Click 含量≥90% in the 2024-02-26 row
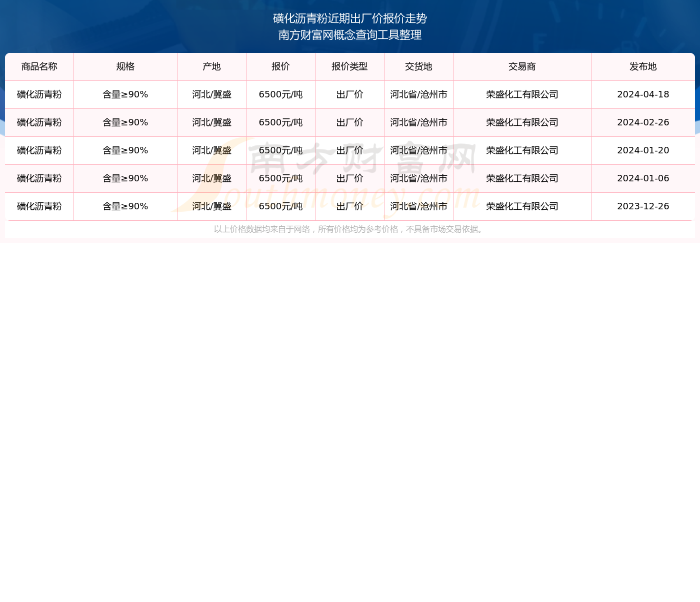The height and width of the screenshot is (602, 700). click(x=125, y=122)
